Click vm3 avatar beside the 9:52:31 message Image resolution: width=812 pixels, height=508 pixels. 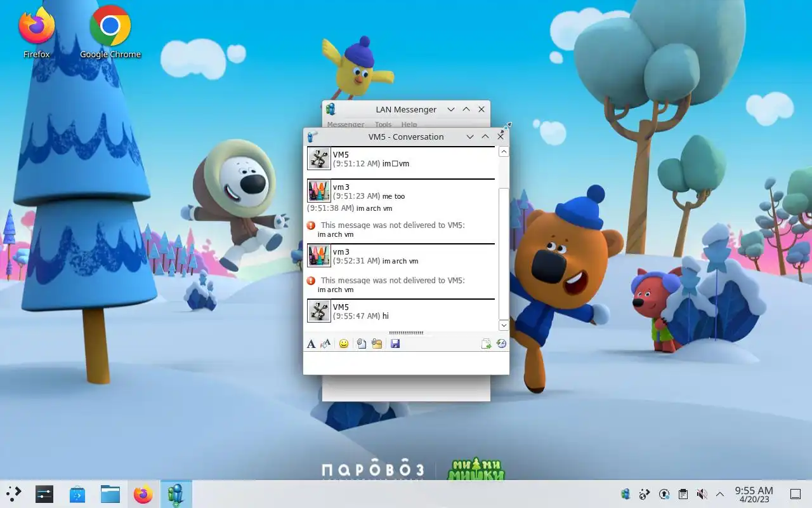[x=319, y=256]
